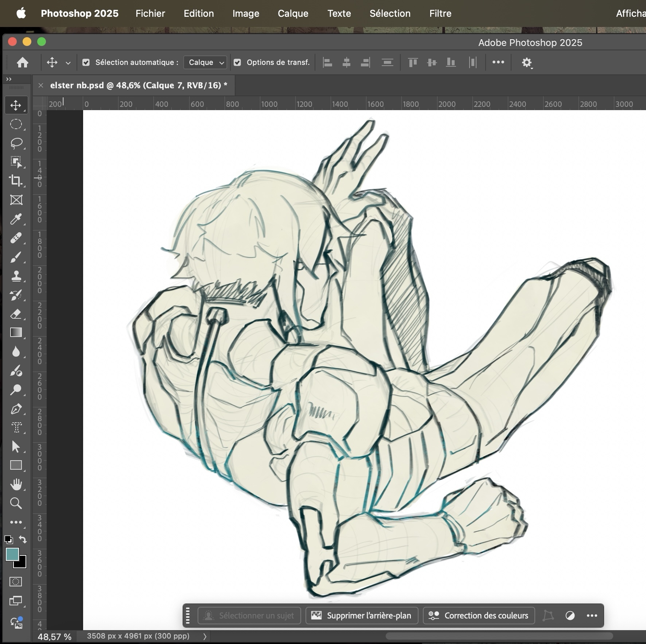Expand the Move tool preset chevron
The width and height of the screenshot is (646, 644).
coord(68,63)
